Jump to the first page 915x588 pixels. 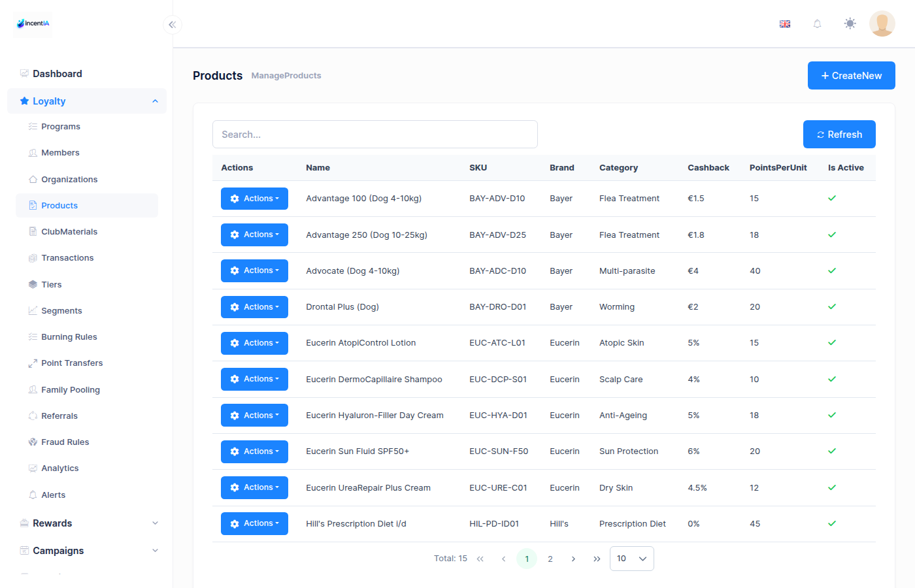(480, 559)
